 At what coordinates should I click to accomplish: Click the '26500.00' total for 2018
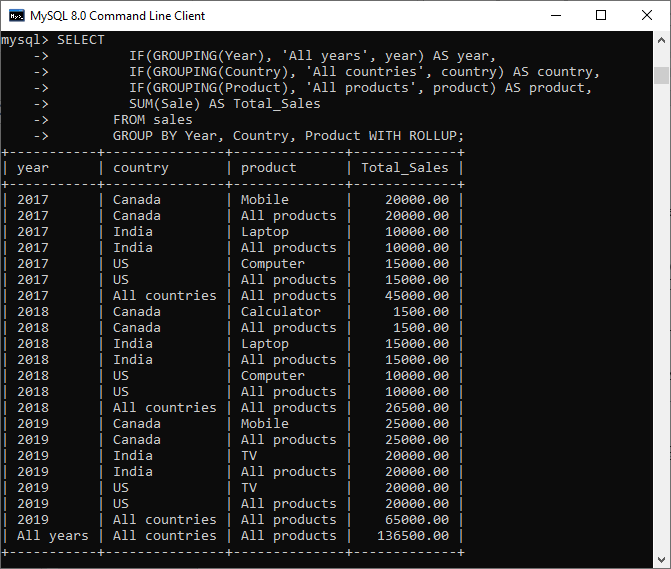point(417,408)
